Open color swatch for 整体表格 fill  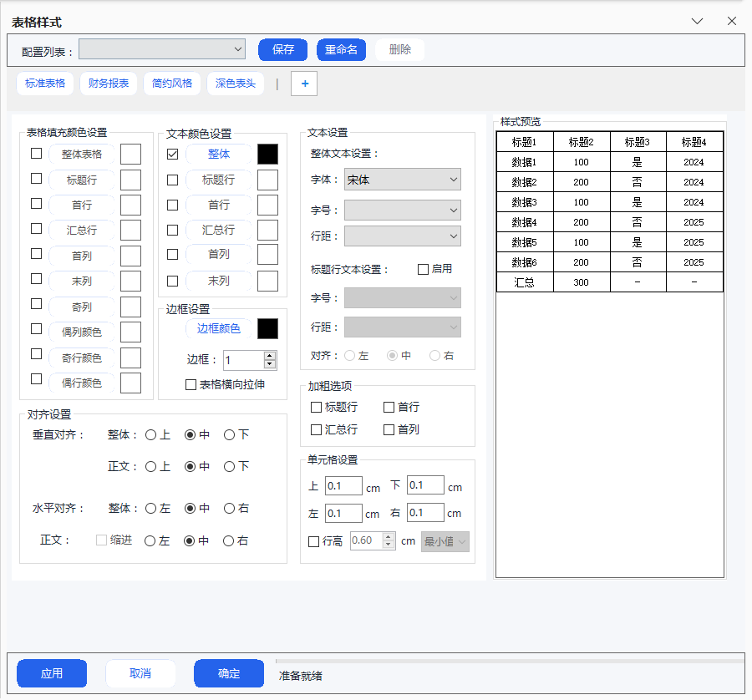[x=130, y=155]
